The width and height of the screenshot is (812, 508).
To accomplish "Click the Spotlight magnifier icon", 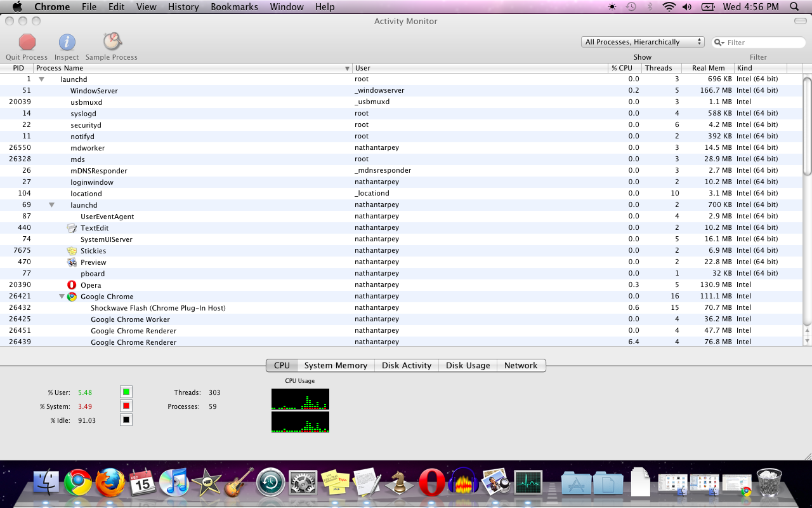I will (794, 7).
